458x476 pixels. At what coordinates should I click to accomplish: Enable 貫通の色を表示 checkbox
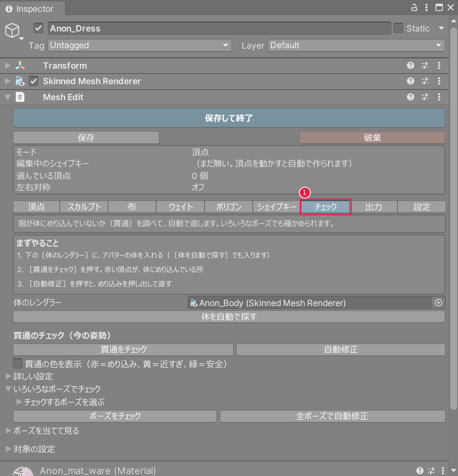pos(18,363)
